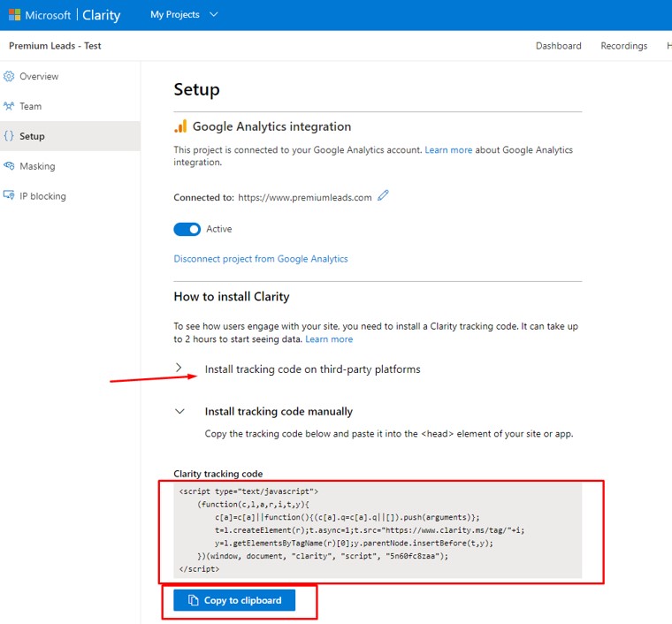Select Setup in the sidebar

coord(70,136)
